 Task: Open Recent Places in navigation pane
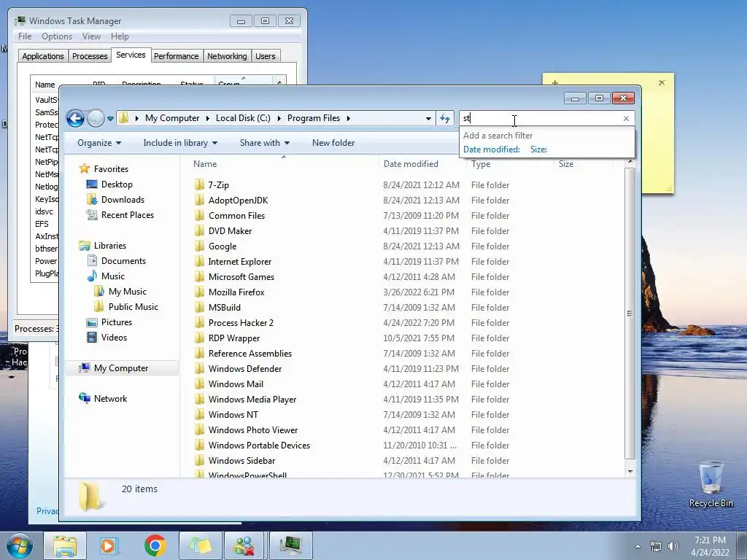[127, 215]
